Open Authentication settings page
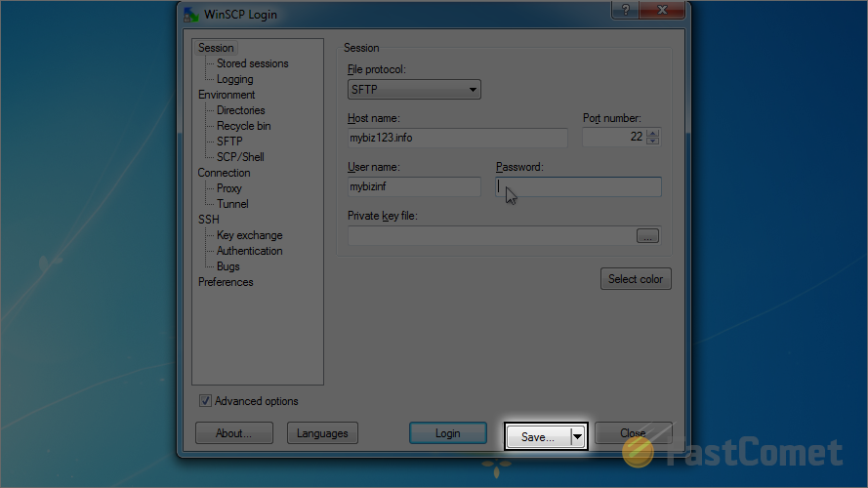868x488 pixels. [250, 251]
